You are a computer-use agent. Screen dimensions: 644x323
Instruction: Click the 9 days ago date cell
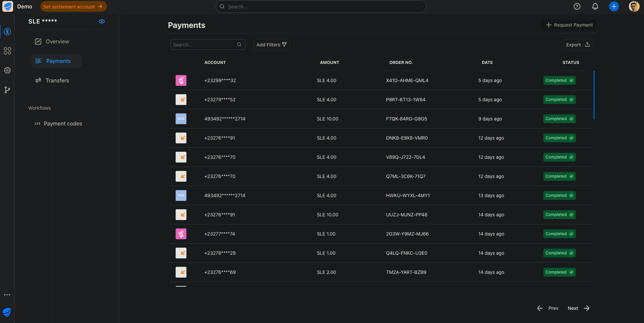[490, 119]
